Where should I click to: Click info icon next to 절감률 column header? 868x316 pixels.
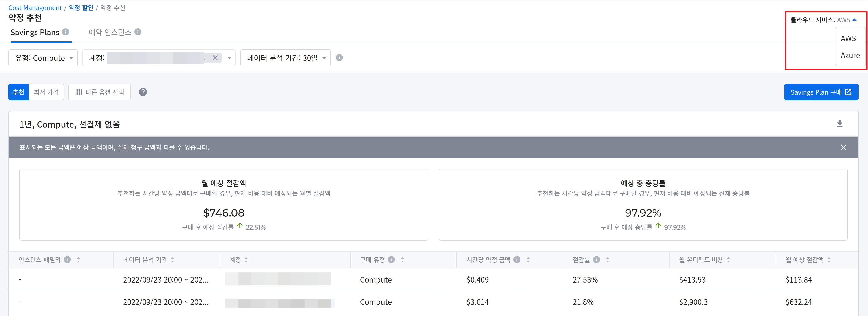point(596,260)
